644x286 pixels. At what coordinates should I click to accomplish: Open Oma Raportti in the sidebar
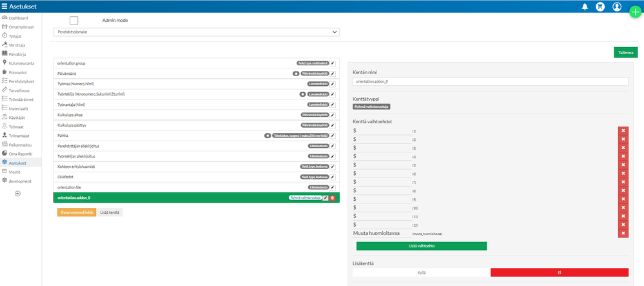pos(21,154)
